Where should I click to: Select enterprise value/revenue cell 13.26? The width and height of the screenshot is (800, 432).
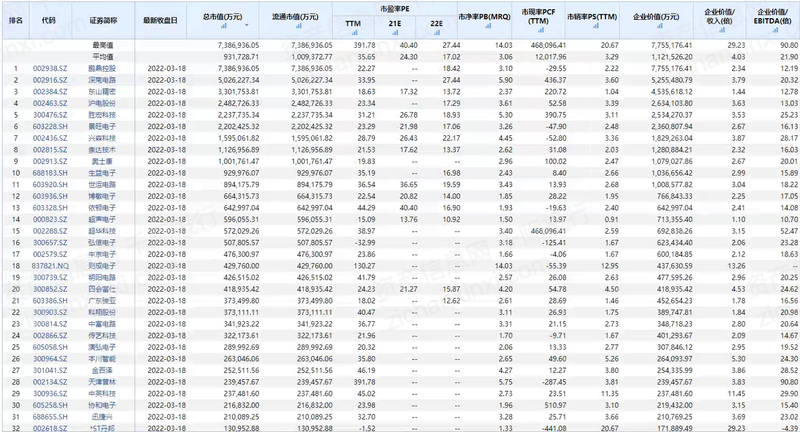[736, 266]
